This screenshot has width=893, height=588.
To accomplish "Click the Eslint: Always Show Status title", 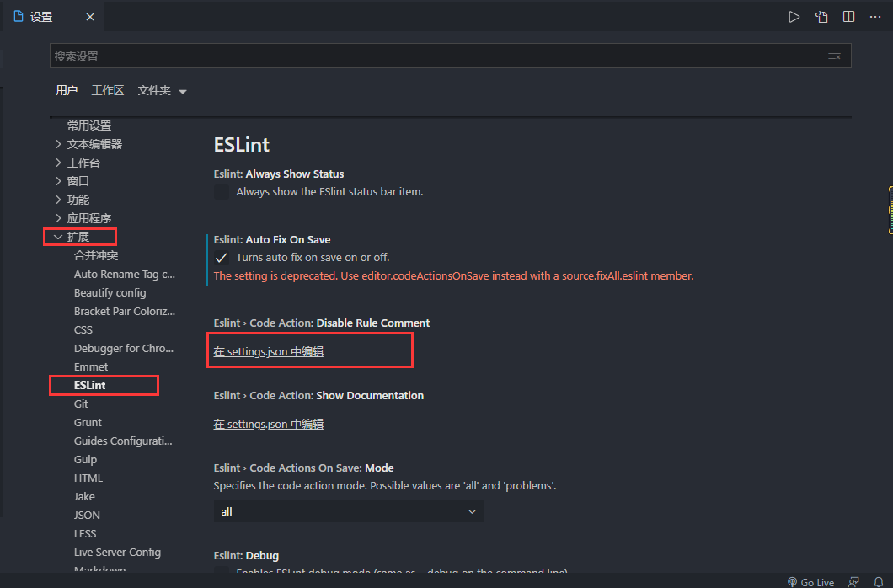I will click(279, 174).
